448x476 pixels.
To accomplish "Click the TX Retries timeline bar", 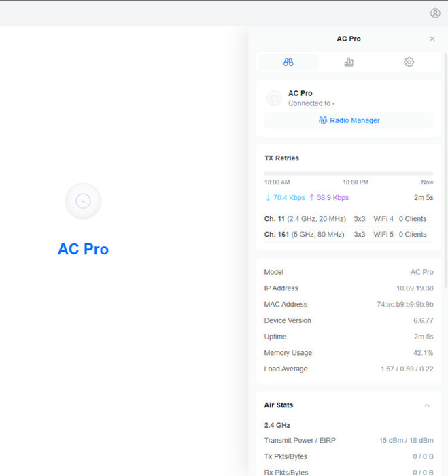I will [349, 173].
